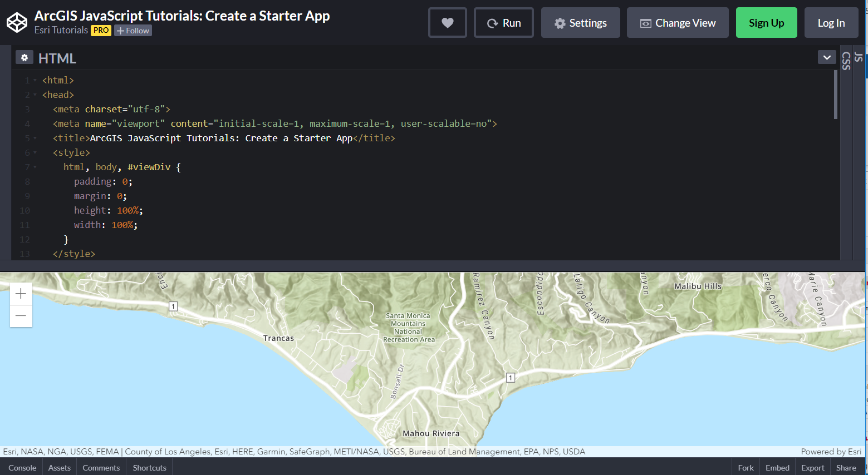This screenshot has height=475, width=868.
Task: Run the pen code
Action: pos(504,23)
